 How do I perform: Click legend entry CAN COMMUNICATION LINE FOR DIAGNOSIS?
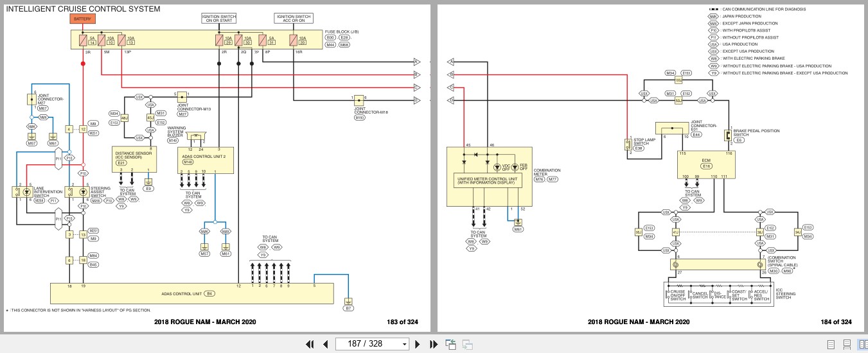click(764, 9)
